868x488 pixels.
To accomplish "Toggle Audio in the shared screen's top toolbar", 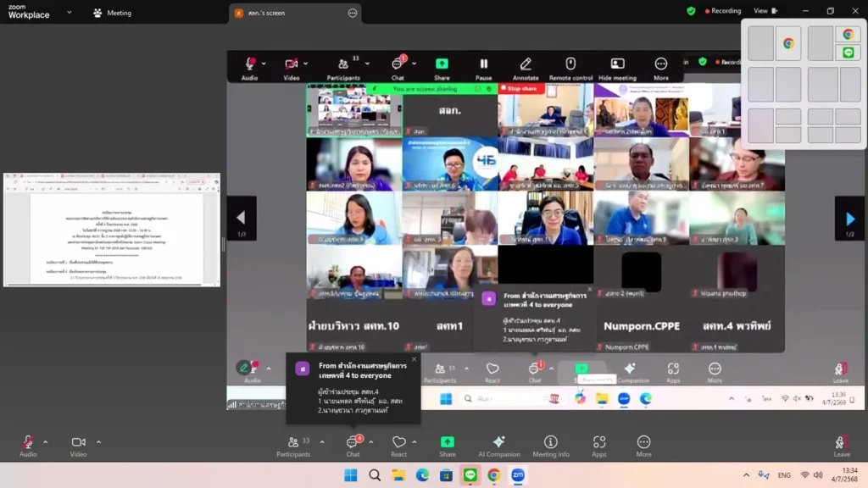I will [250, 69].
